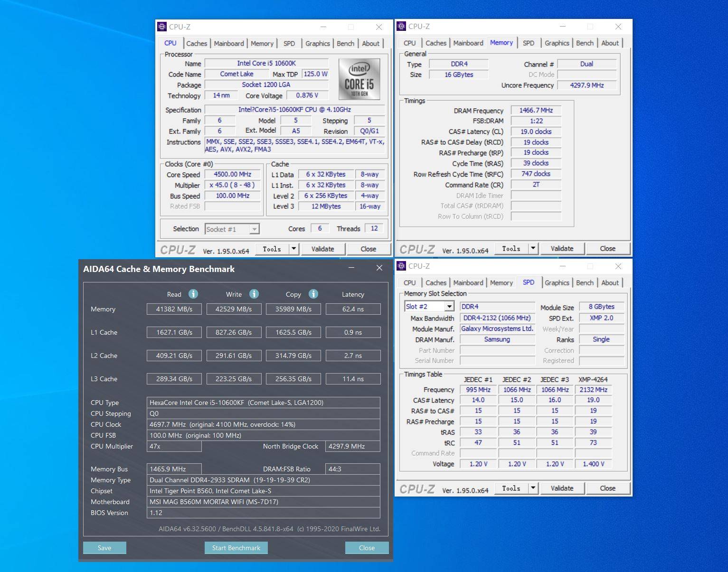Expand the Socket #1 selection dropdown
Image resolution: width=728 pixels, height=572 pixels.
[255, 229]
